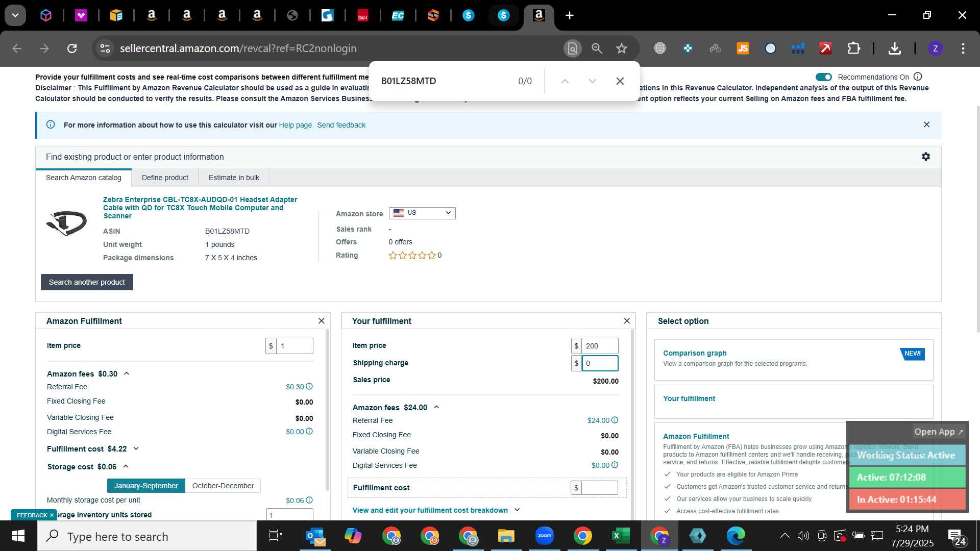Expand Fulfillment cost $4.22 section

tap(136, 449)
